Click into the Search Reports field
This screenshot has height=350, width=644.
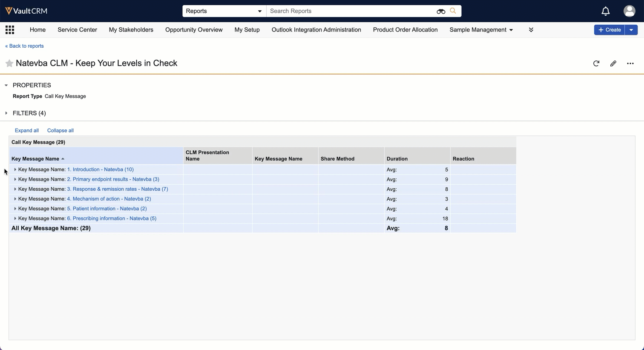click(349, 11)
